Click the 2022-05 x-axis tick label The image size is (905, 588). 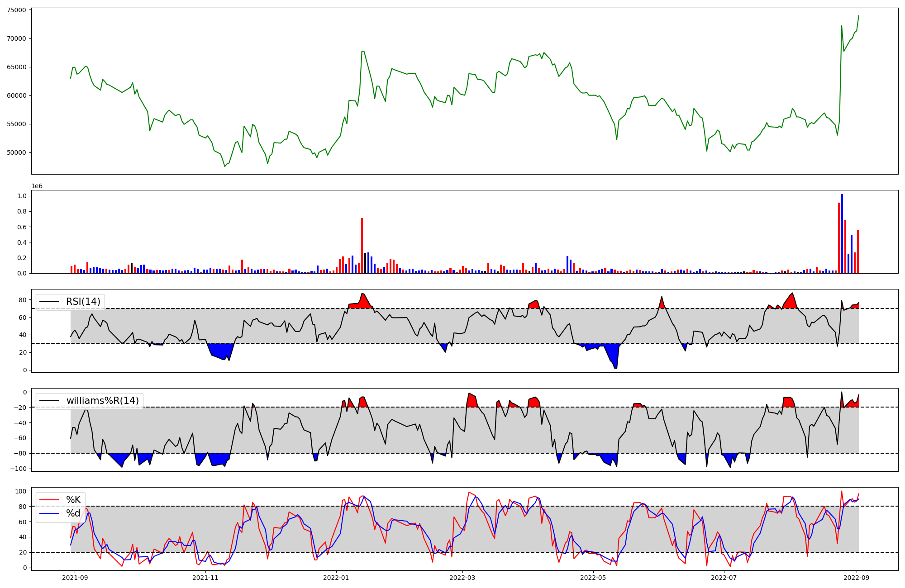[x=593, y=578]
